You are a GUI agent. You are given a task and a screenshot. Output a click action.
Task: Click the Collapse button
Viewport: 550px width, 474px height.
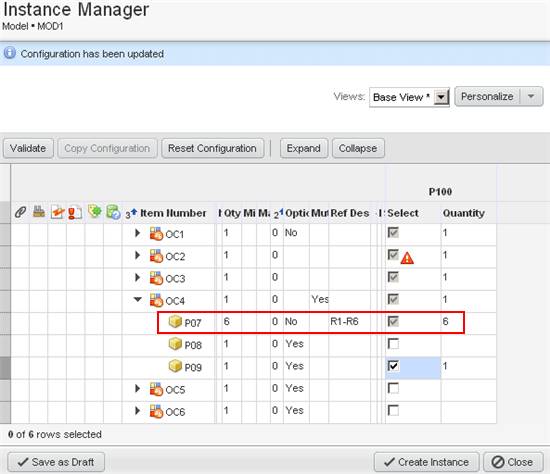pyautogui.click(x=358, y=148)
